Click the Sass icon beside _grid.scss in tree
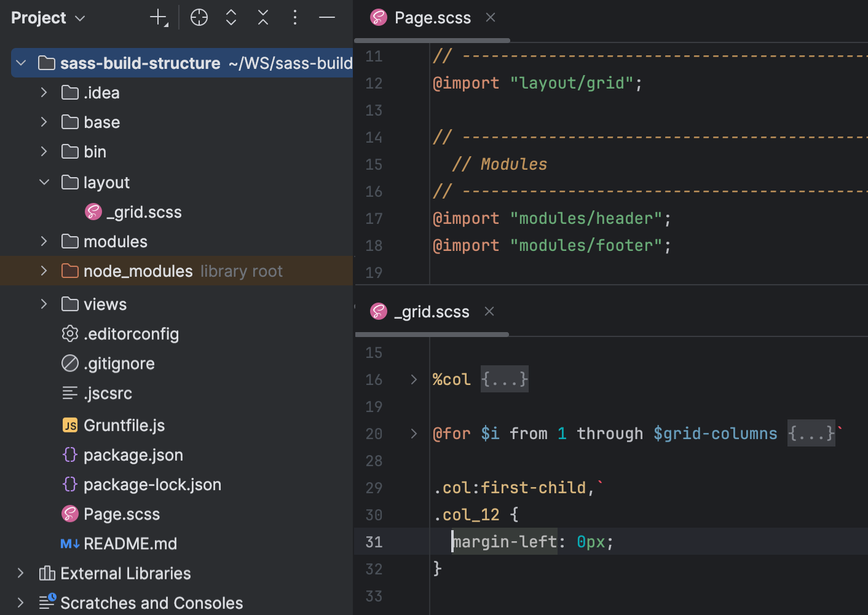Viewport: 868px width, 615px height. click(x=93, y=212)
